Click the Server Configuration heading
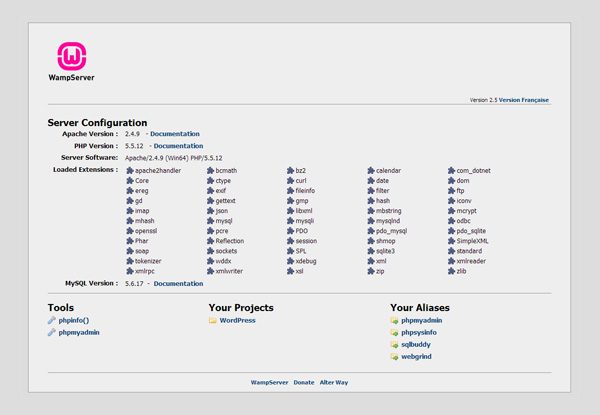Viewport: 600px width, 415px height. [98, 123]
